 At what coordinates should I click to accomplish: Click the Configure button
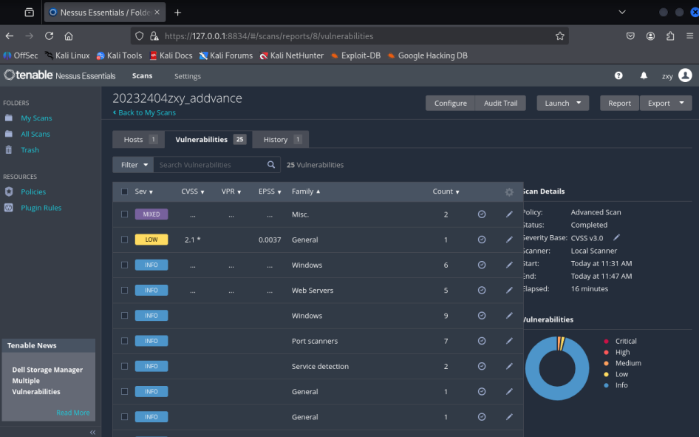point(450,103)
